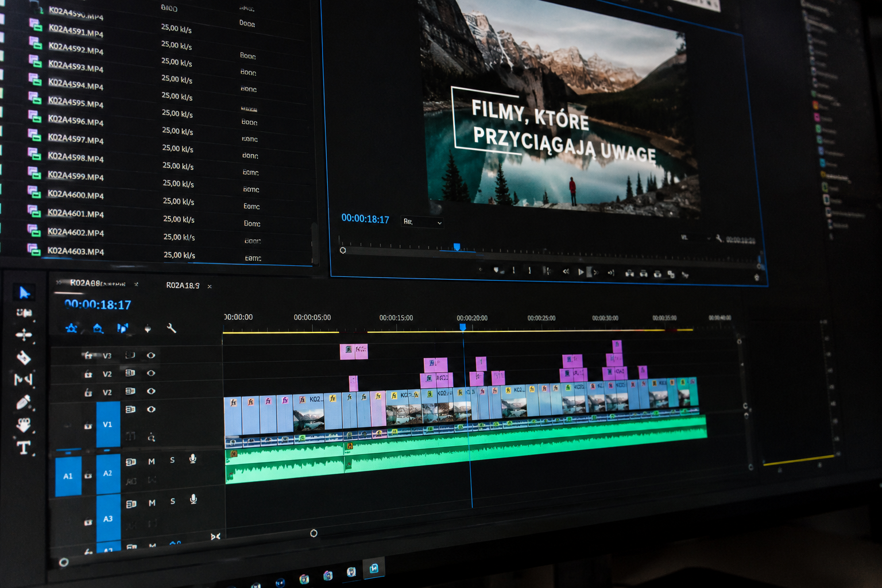This screenshot has width=882, height=588.
Task: Select the Pen tool
Action: point(24,403)
